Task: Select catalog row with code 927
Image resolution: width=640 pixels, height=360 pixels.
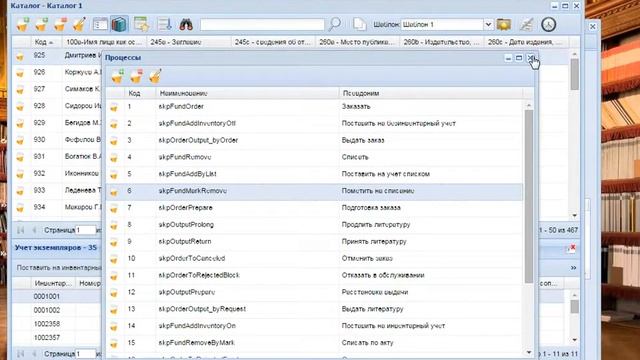Action: pyautogui.click(x=57, y=89)
